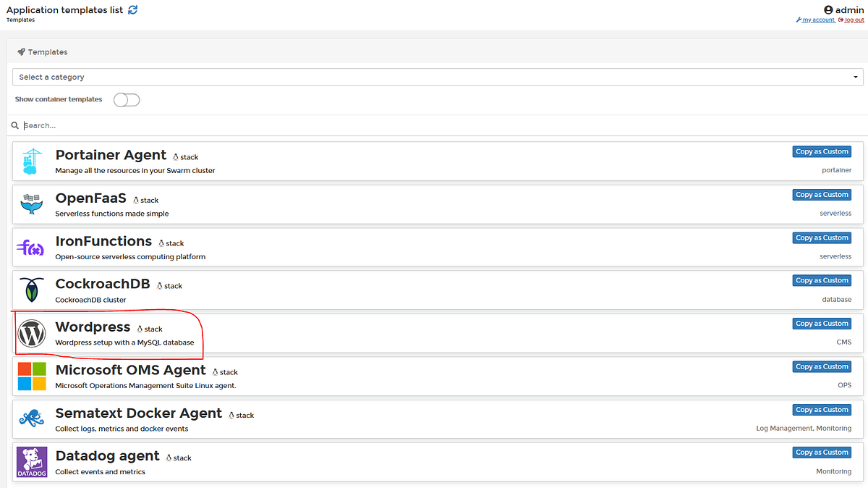Click the 'CockroachDB cluster' description
The width and height of the screenshot is (868, 488).
click(x=90, y=300)
